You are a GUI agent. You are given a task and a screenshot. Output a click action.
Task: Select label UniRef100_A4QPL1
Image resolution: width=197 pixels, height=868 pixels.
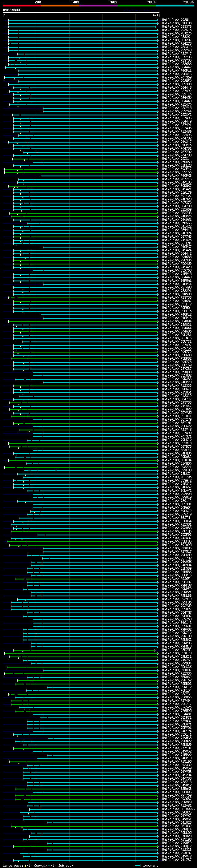click(176, 71)
